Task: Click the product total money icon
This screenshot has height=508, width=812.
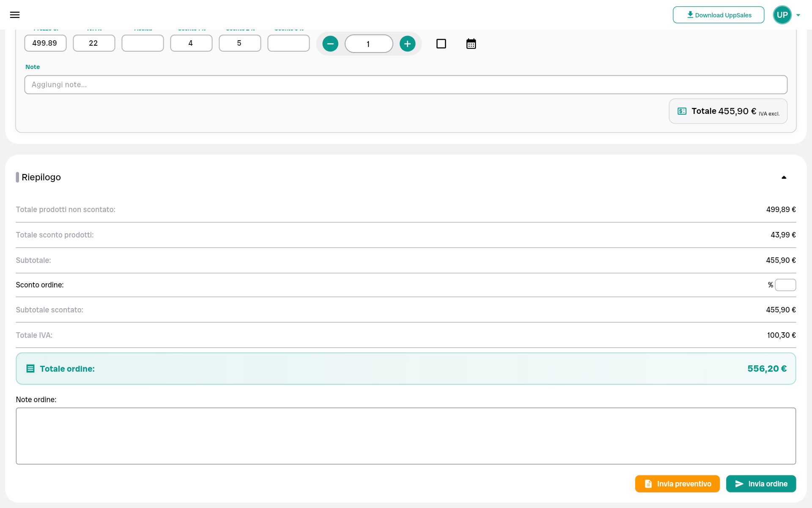Action: [682, 111]
